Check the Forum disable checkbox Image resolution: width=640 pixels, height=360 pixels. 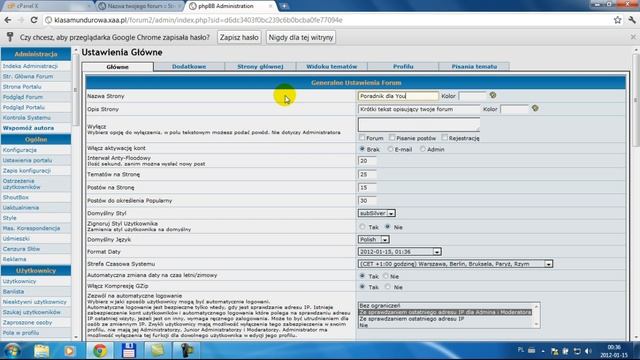[x=362, y=138]
